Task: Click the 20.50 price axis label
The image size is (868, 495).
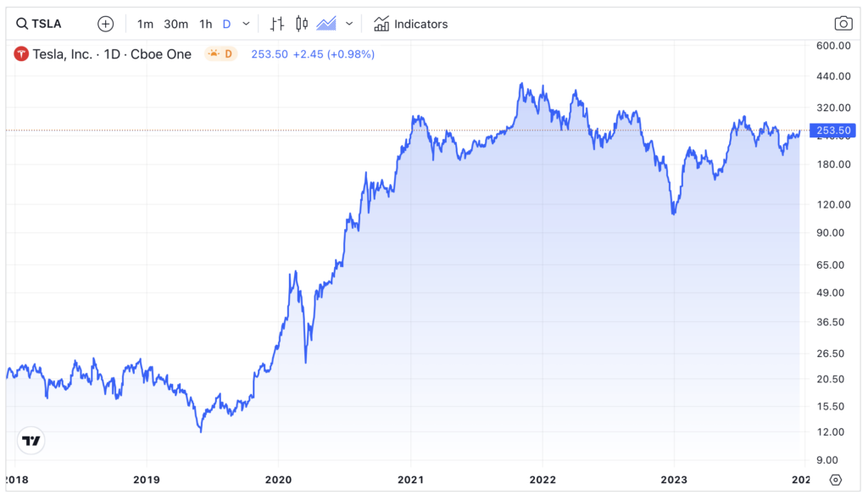Action: tap(831, 379)
